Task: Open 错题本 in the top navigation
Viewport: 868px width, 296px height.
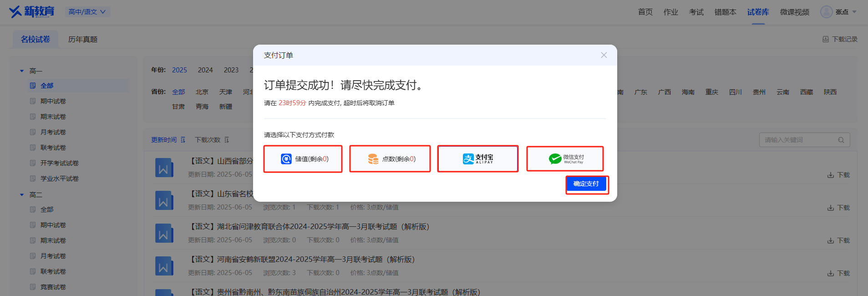Action: [x=725, y=12]
